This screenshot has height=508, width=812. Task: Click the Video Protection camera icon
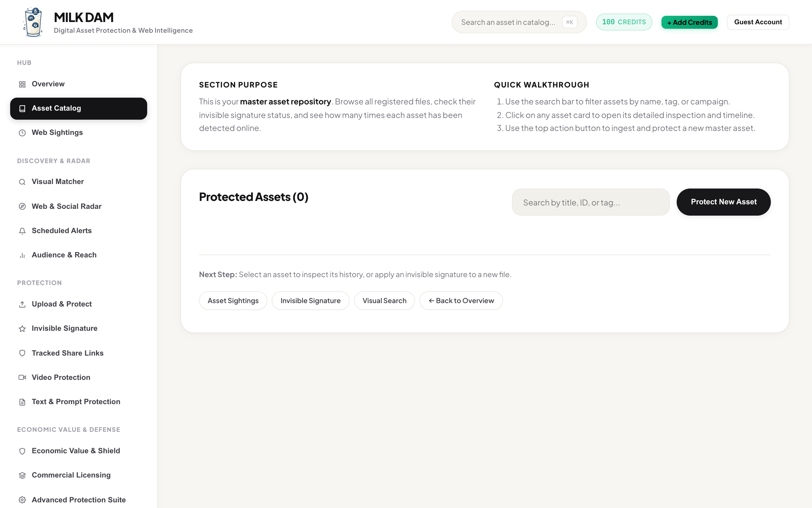[22, 377]
